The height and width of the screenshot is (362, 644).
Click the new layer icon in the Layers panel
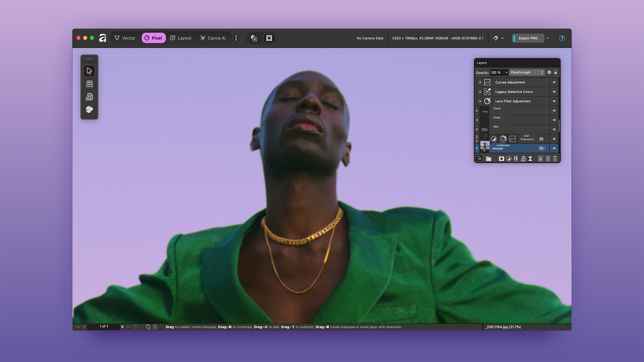pos(541,159)
